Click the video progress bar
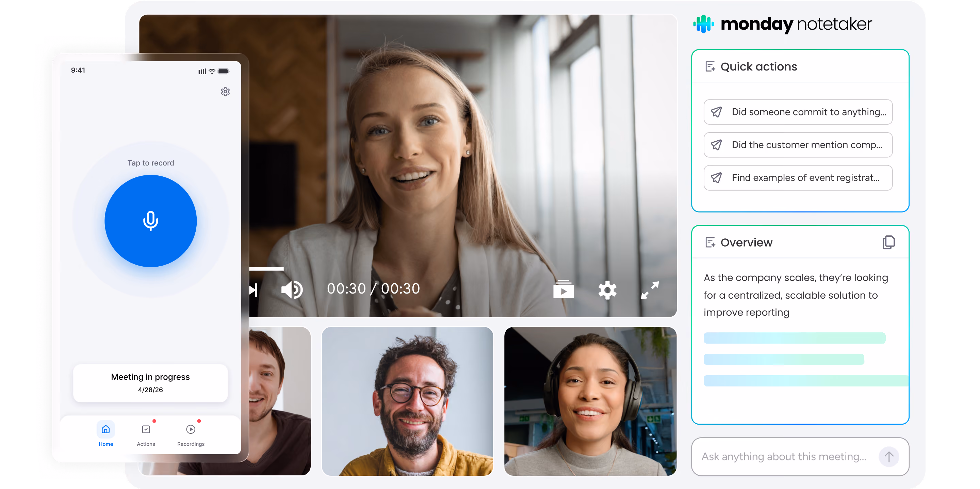This screenshot has width=980, height=489. tap(266, 269)
